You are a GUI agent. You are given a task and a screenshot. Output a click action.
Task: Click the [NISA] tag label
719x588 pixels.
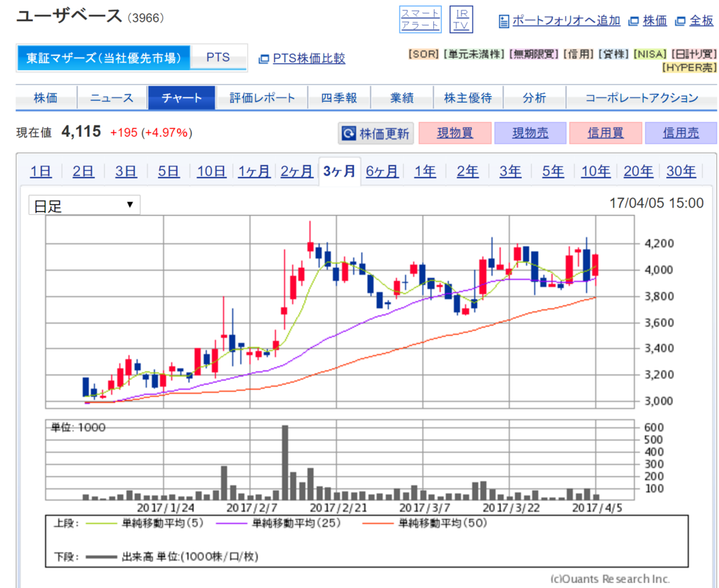coord(649,54)
